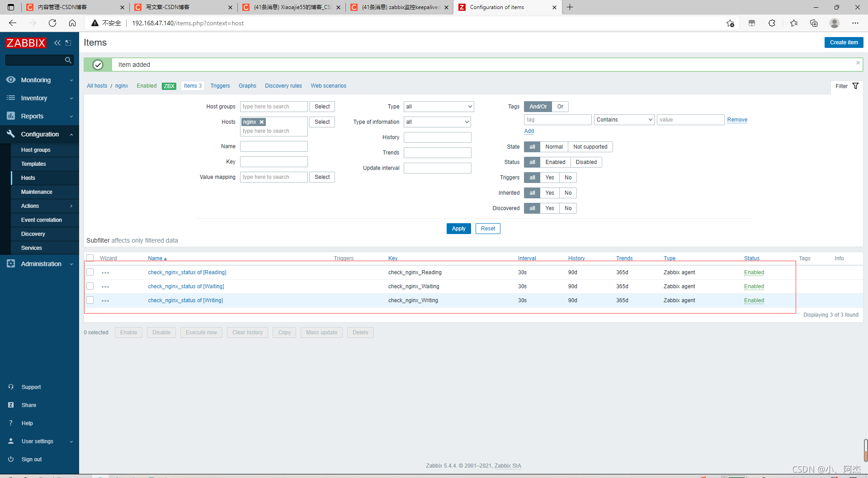Open the check_nginx_status of [Reading] item

[x=187, y=272]
